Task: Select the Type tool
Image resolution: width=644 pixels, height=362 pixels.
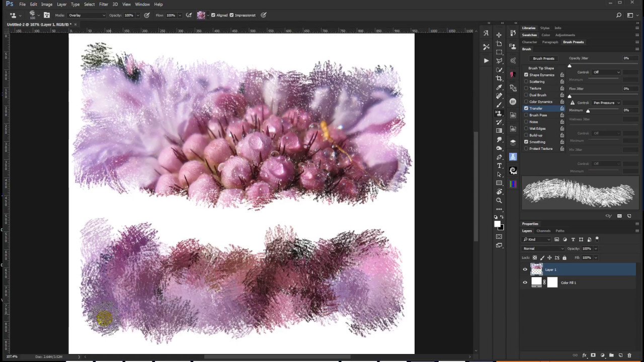Action: [499, 165]
